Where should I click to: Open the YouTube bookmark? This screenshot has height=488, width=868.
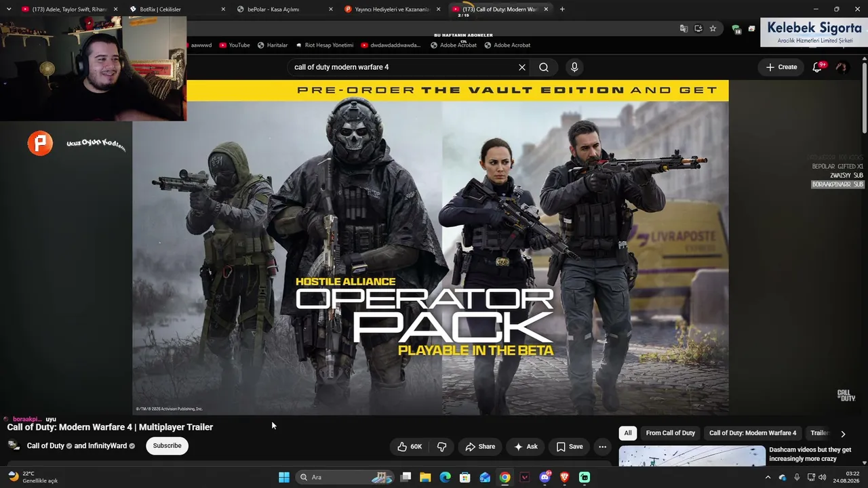(234, 45)
